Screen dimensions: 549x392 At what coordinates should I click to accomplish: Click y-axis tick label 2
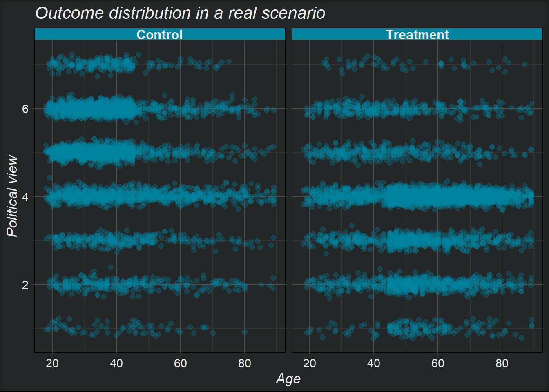25,285
